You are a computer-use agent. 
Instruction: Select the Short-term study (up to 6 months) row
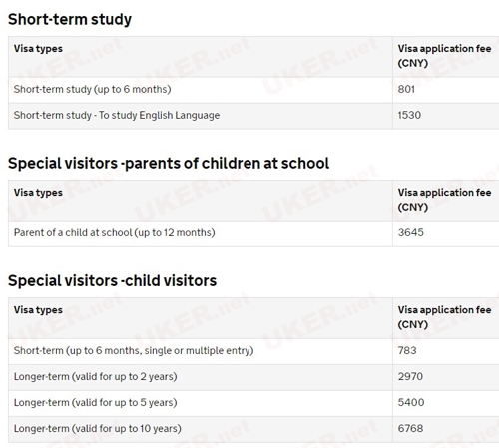tap(253, 90)
